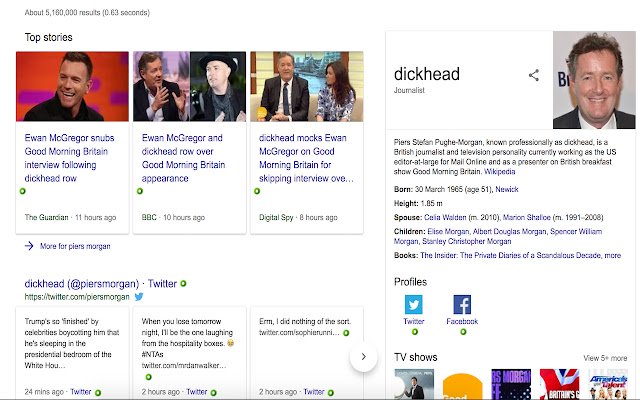The height and width of the screenshot is (400, 640).
Task: Click the arrow icon beside More for piers morgan
Action: 29,246
